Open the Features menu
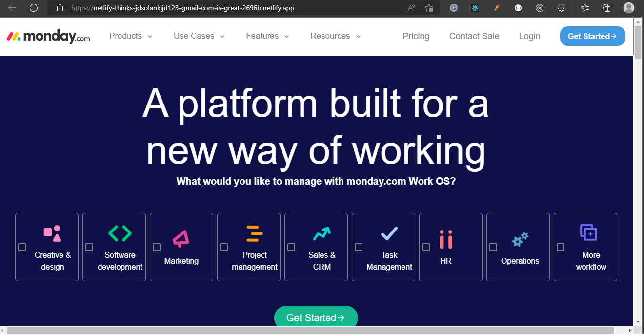This screenshot has width=644, height=336. pos(267,36)
